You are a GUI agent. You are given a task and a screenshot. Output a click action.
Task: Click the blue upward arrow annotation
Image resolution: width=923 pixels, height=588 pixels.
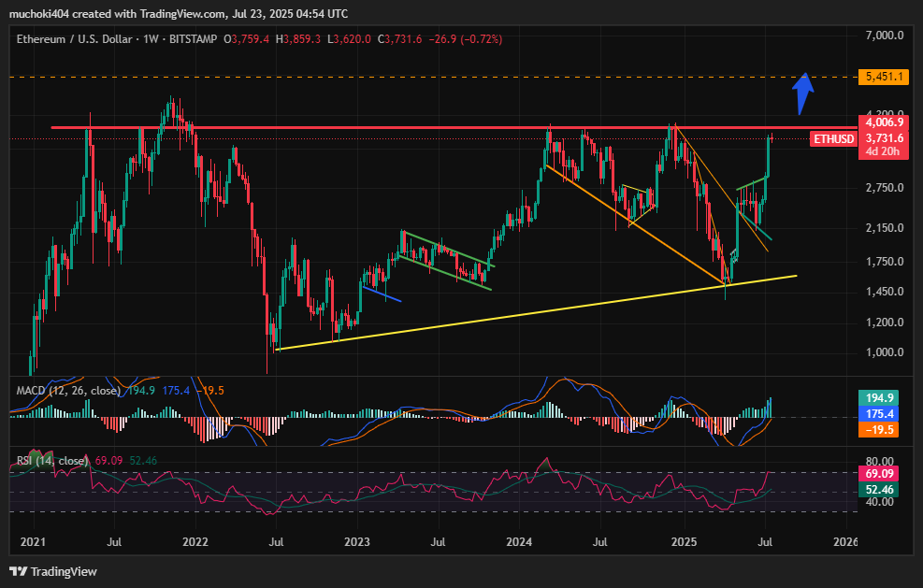(x=802, y=93)
